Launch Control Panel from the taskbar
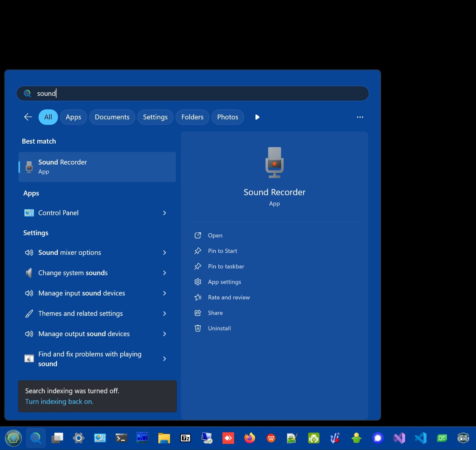Image resolution: width=476 pixels, height=450 pixels. tap(100, 438)
